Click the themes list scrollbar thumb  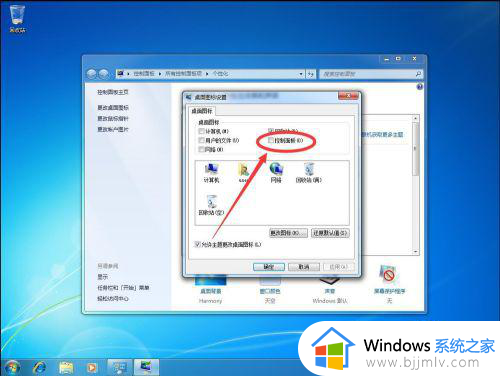pyautogui.click(x=416, y=149)
